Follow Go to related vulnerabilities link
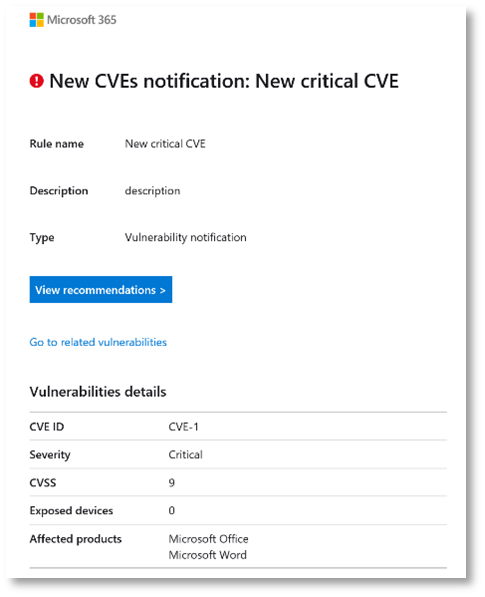The width and height of the screenshot is (485, 597). [x=98, y=342]
